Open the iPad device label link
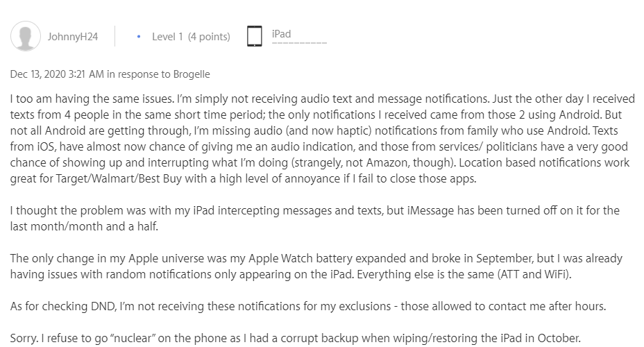 tap(282, 33)
